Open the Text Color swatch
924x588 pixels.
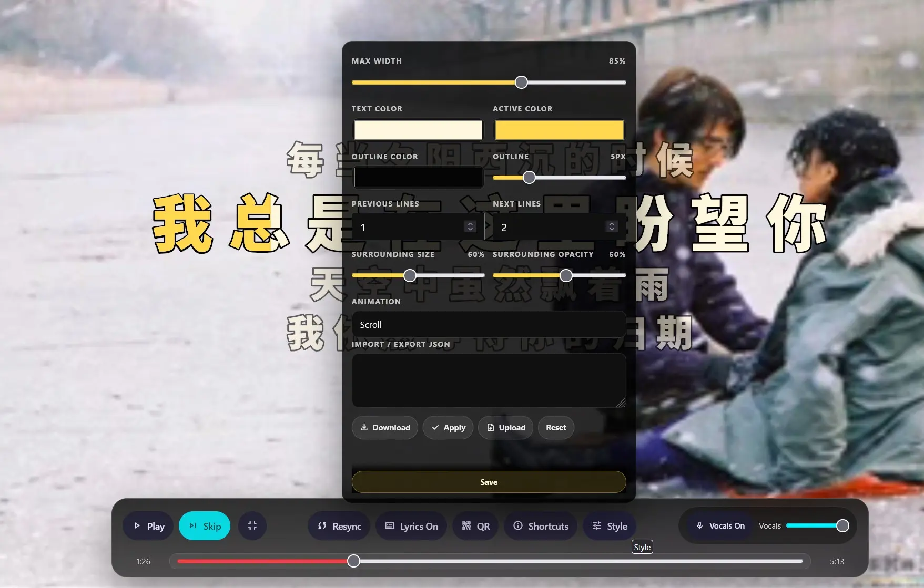coord(418,130)
